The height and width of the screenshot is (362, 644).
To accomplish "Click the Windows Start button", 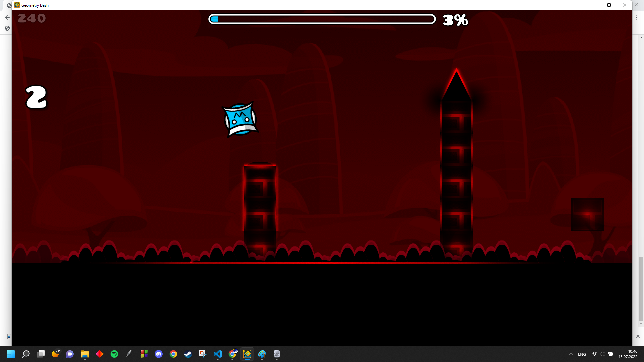I will [11, 354].
